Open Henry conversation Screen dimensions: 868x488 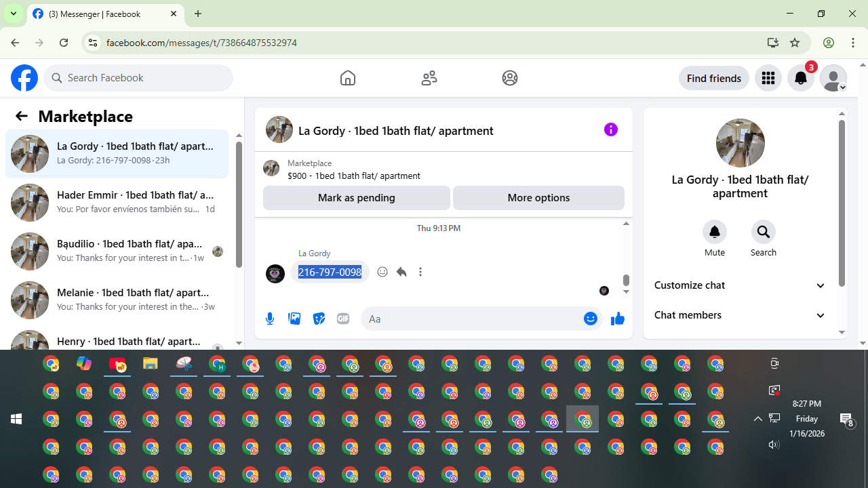[x=117, y=338]
